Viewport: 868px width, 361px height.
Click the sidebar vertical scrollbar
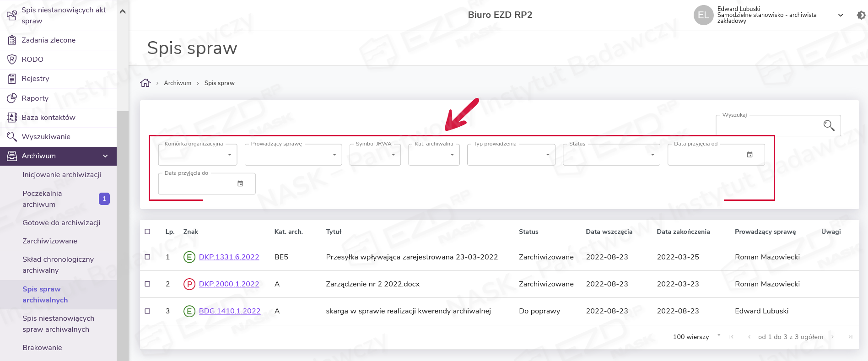[x=122, y=229]
